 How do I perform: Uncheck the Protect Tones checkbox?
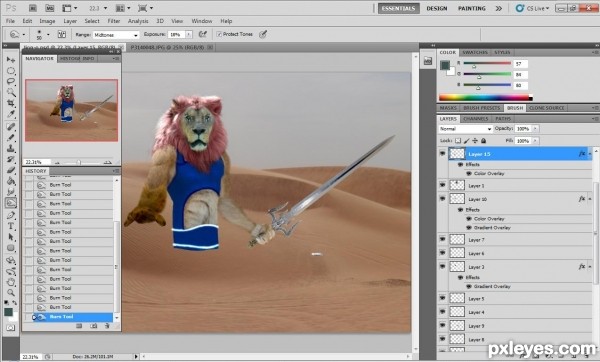pyautogui.click(x=219, y=34)
